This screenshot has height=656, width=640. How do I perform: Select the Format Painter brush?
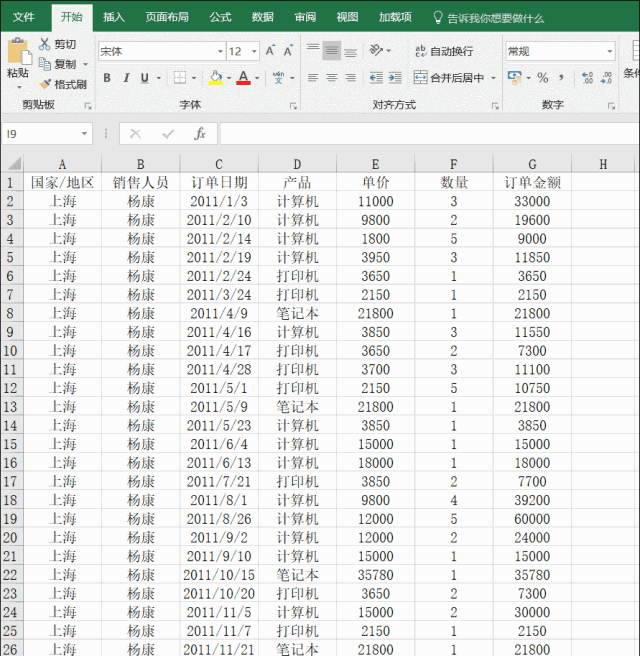pyautogui.click(x=45, y=84)
